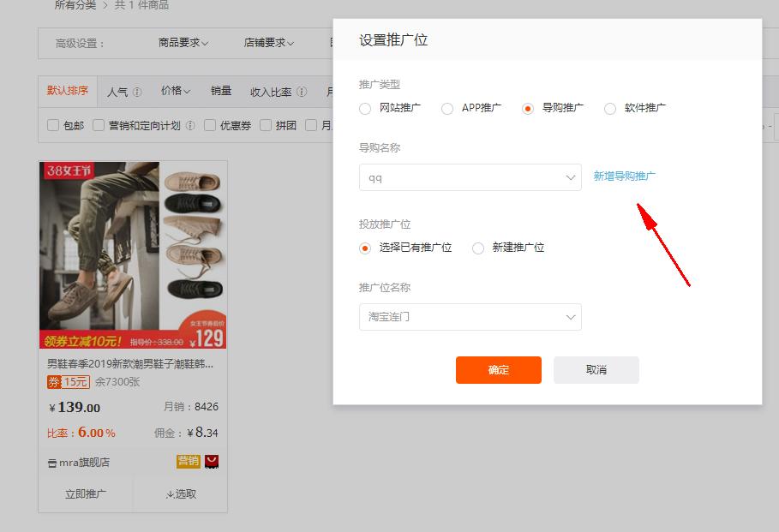Open the 商品要求 filter dropdown

click(180, 41)
